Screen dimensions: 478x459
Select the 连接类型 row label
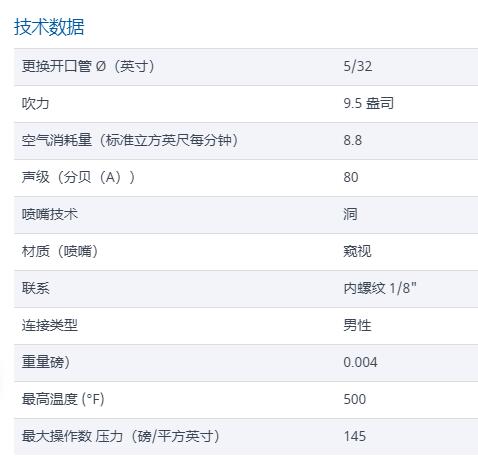click(x=50, y=325)
